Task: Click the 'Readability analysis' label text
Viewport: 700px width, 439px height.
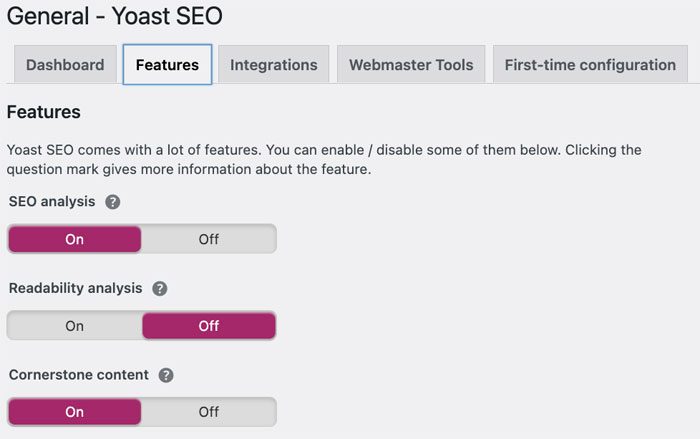Action: coord(76,289)
